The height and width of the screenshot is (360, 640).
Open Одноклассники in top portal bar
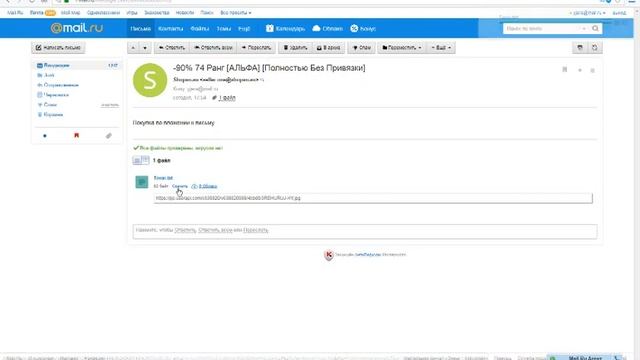103,13
